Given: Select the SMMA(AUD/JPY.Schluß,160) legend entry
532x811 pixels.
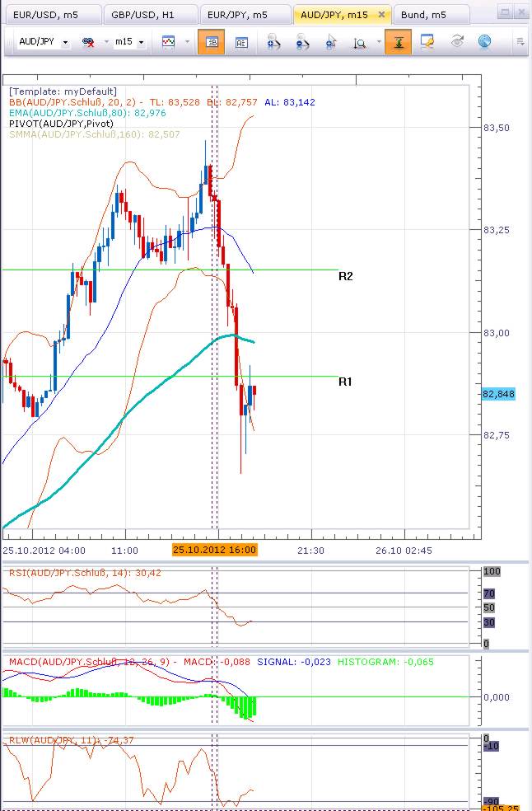Looking at the screenshot, I should [94, 134].
